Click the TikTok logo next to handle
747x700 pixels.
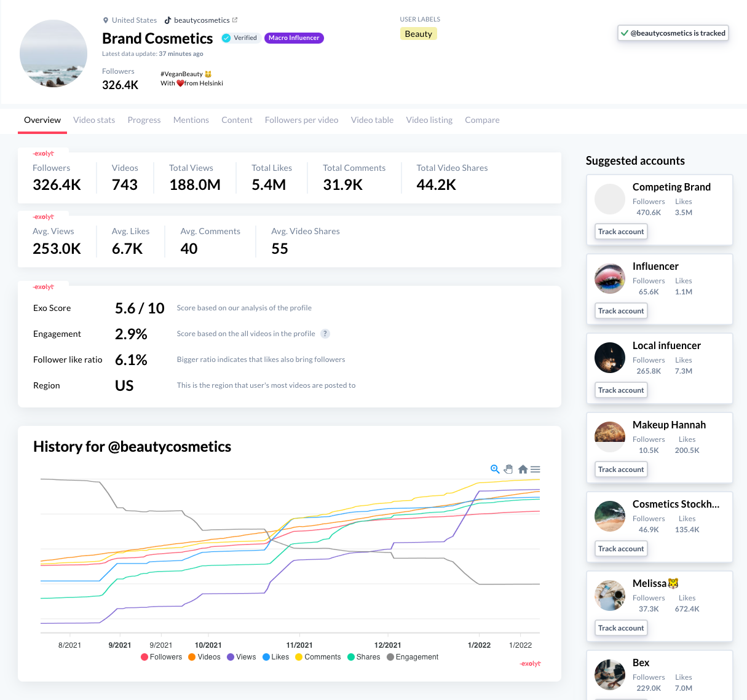tap(167, 20)
